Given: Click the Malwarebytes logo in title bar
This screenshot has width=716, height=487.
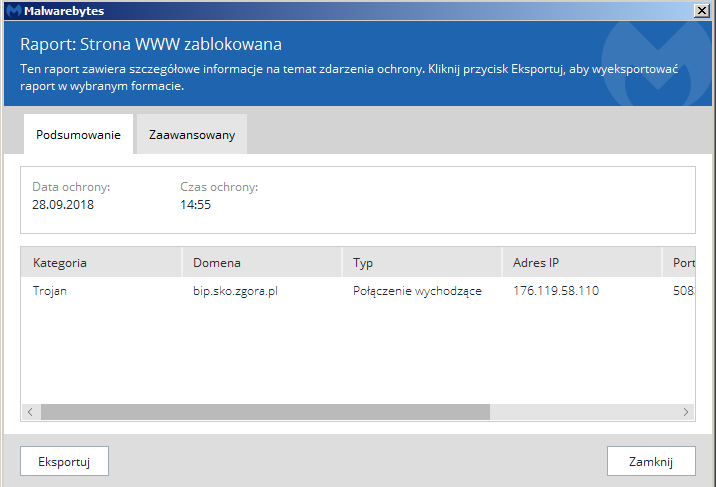Looking at the screenshot, I should [13, 11].
